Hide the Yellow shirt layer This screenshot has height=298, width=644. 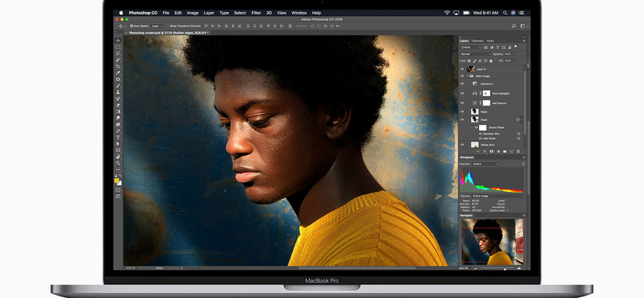click(x=462, y=145)
